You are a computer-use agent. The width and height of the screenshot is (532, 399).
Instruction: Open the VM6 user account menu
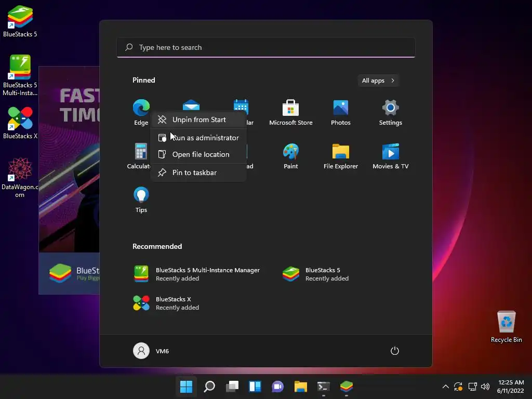click(x=151, y=351)
